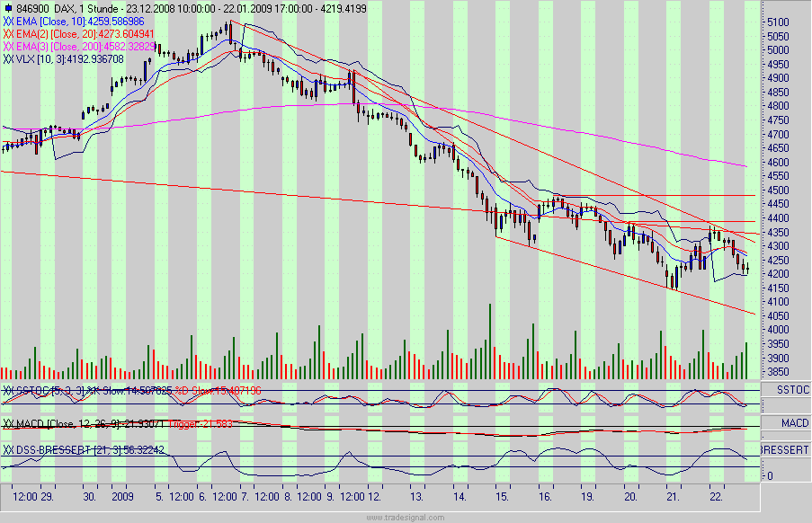The width and height of the screenshot is (812, 523).
Task: Click the 22. date label on the time axis
Action: (716, 494)
